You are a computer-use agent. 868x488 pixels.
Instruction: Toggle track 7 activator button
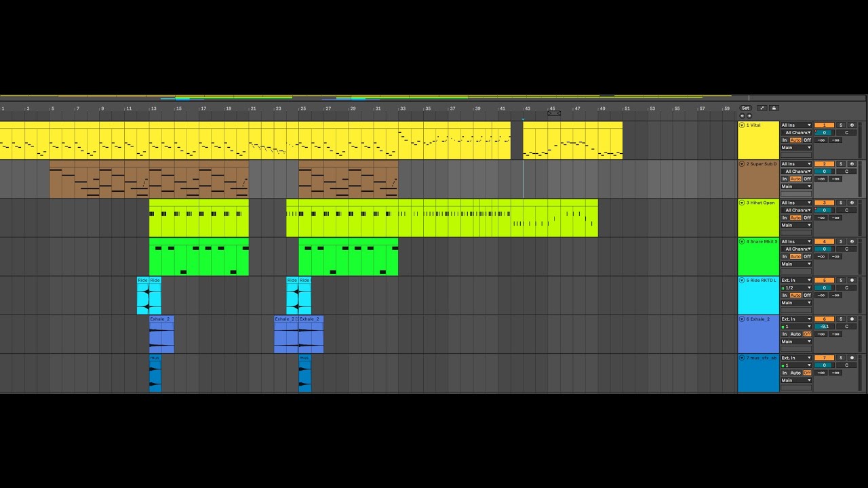(x=825, y=357)
